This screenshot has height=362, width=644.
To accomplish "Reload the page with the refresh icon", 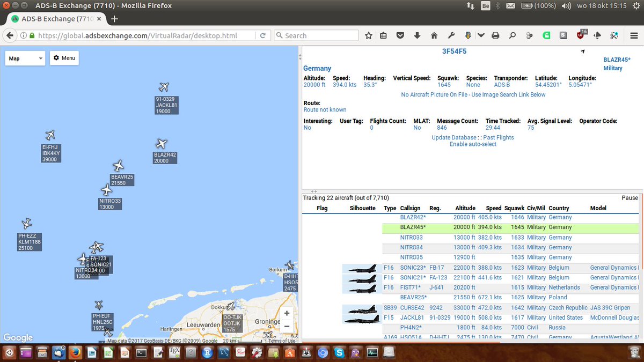I will tap(262, 36).
